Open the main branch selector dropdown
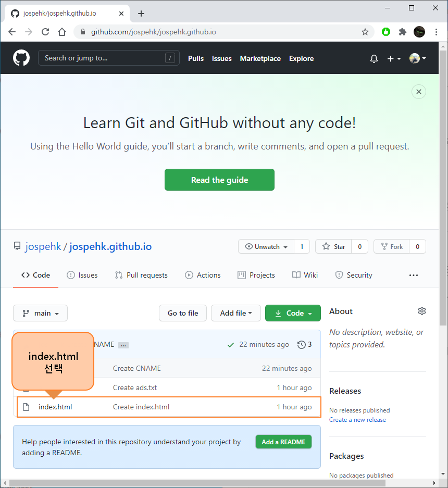The width and height of the screenshot is (448, 488). click(x=40, y=313)
